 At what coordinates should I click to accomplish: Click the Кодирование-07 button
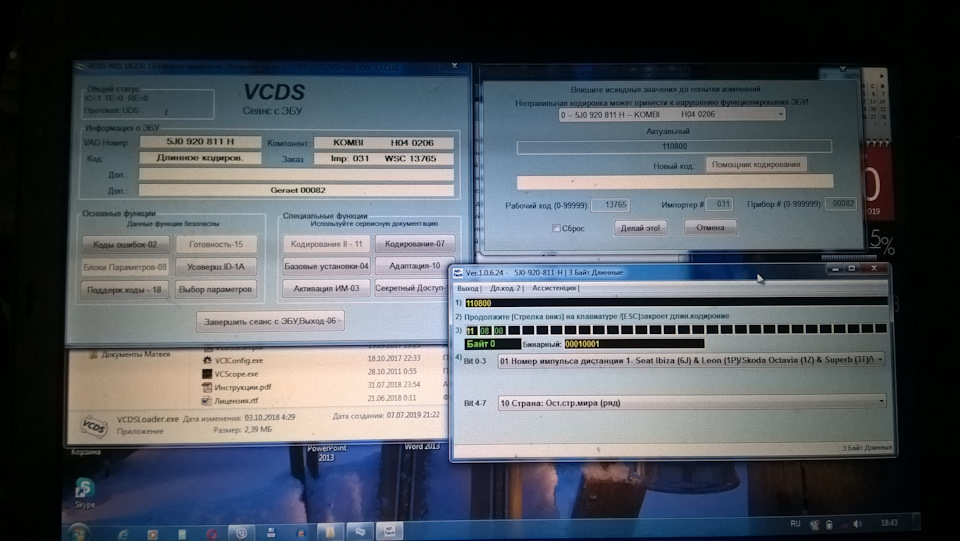pos(415,244)
